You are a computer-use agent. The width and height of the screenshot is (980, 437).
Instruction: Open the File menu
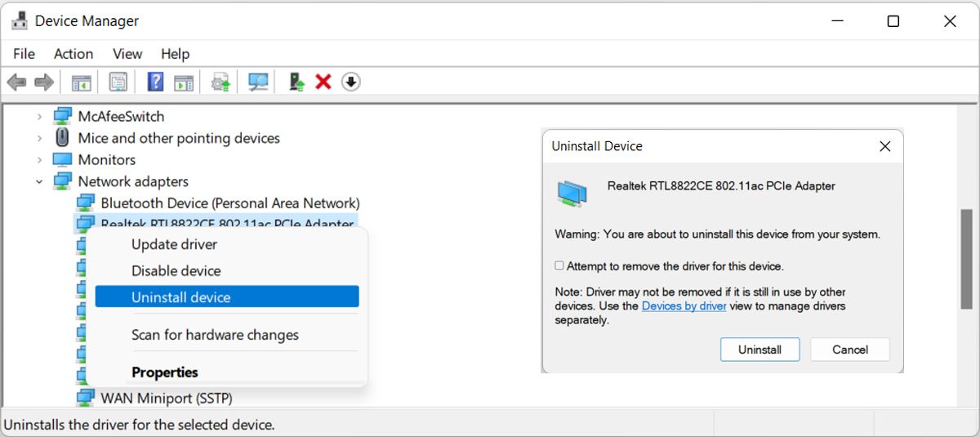[24, 54]
